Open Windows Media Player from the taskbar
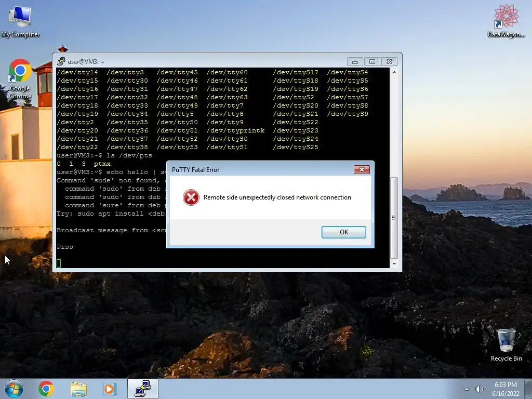 pyautogui.click(x=110, y=389)
